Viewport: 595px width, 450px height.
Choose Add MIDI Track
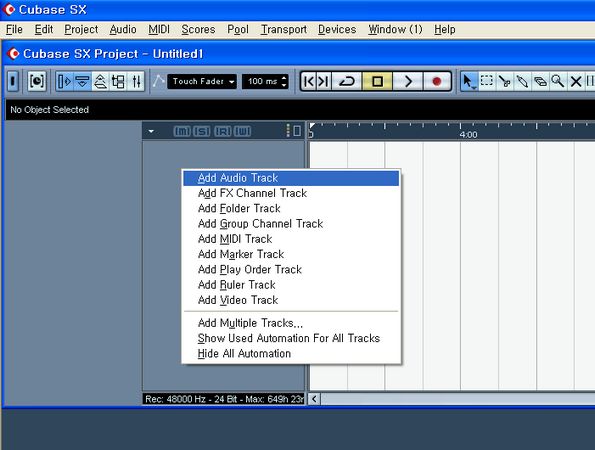pos(291,239)
